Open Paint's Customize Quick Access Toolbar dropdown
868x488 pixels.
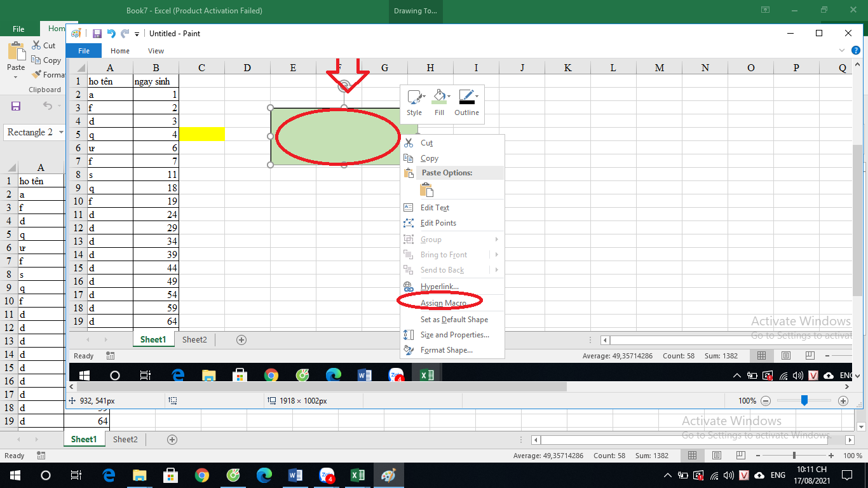click(137, 34)
